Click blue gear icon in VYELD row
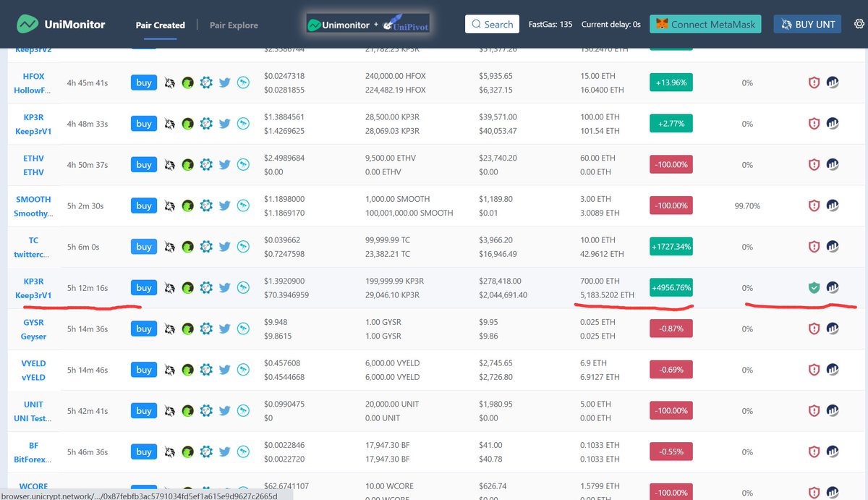 [x=206, y=370]
